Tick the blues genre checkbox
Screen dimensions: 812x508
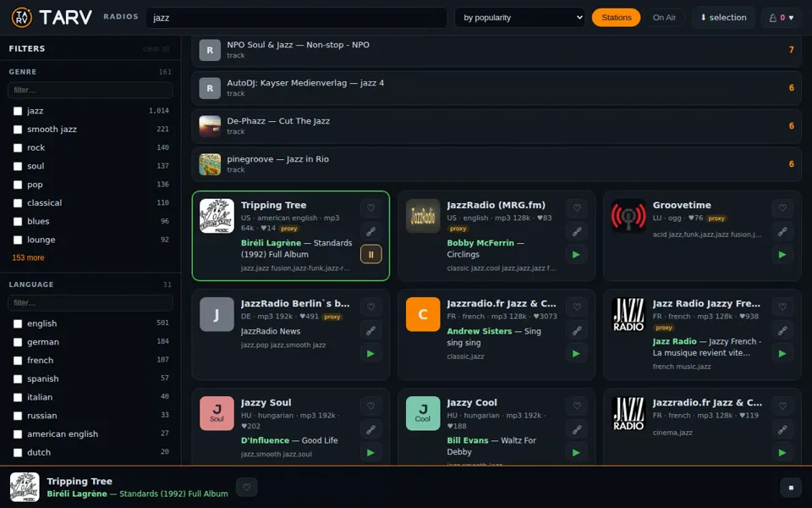[18, 222]
